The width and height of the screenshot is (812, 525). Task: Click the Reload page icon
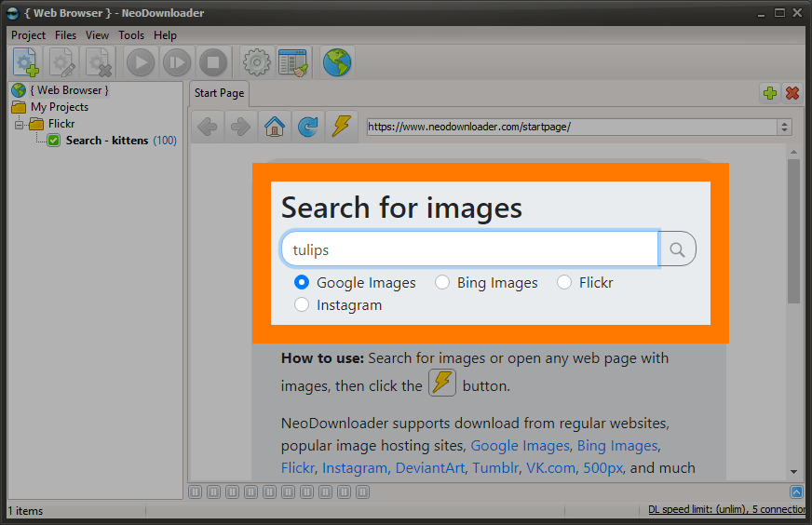(307, 126)
